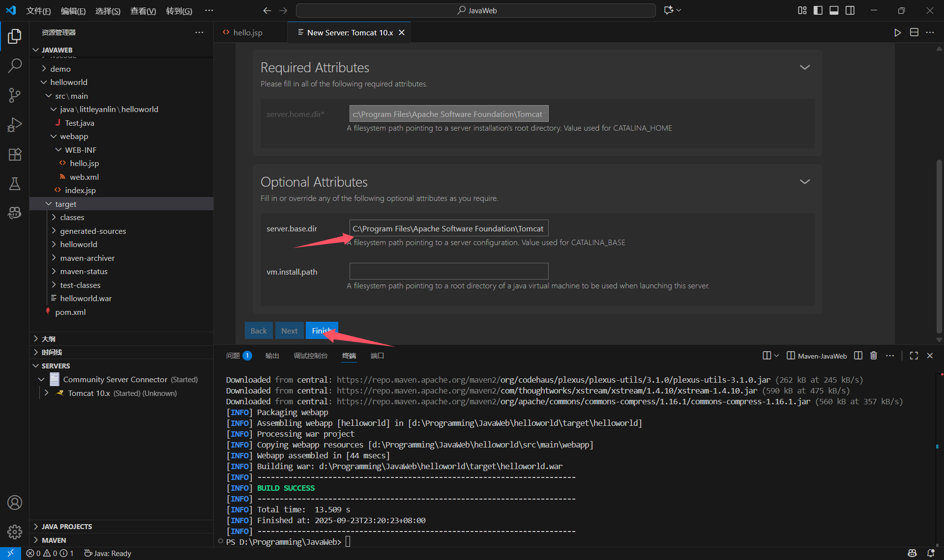944x560 pixels.
Task: Collapse the Optional Attributes section
Action: tap(804, 182)
